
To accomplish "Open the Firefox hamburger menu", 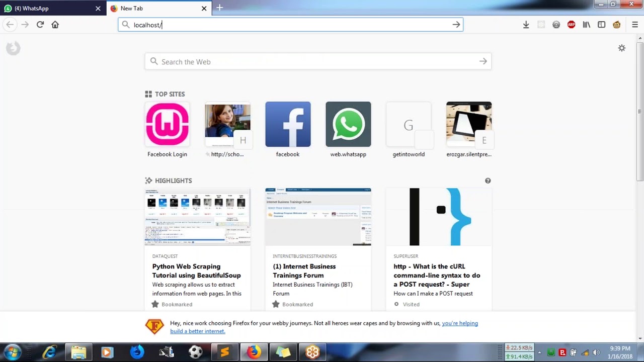I will pyautogui.click(x=635, y=25).
